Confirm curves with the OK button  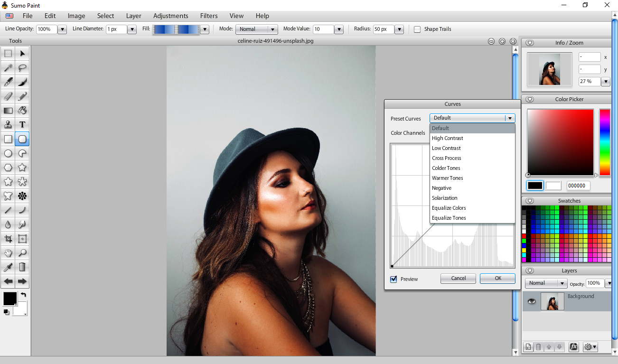coord(497,279)
